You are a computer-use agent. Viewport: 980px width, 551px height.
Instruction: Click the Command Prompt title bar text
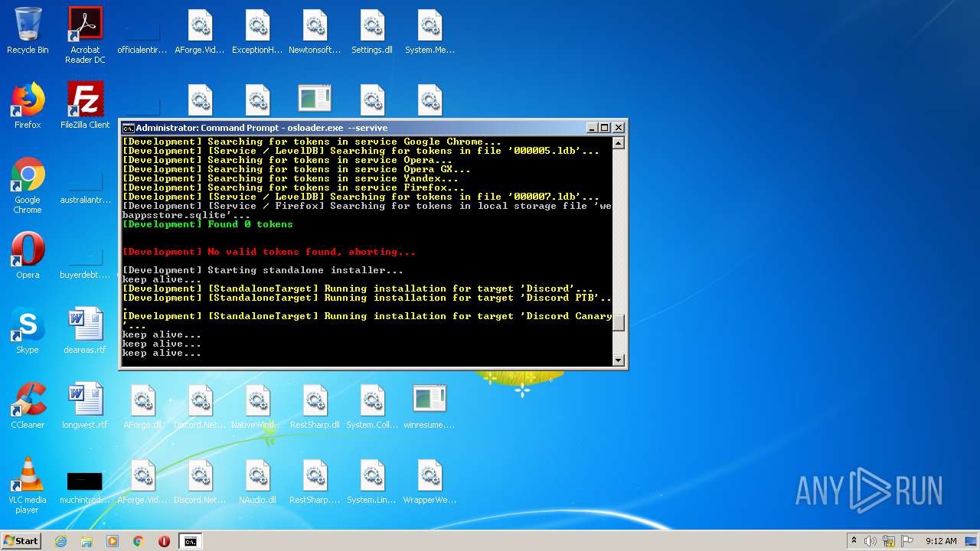point(262,128)
